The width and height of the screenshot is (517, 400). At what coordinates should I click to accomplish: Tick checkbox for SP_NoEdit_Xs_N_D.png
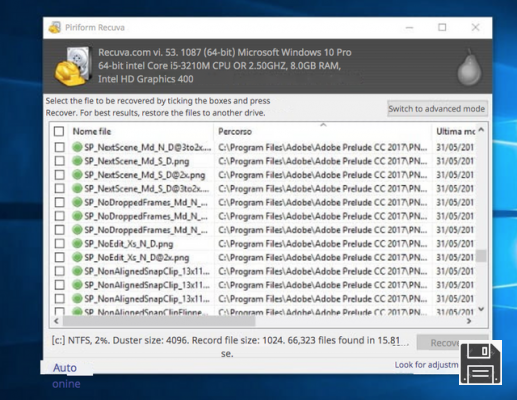click(x=60, y=244)
